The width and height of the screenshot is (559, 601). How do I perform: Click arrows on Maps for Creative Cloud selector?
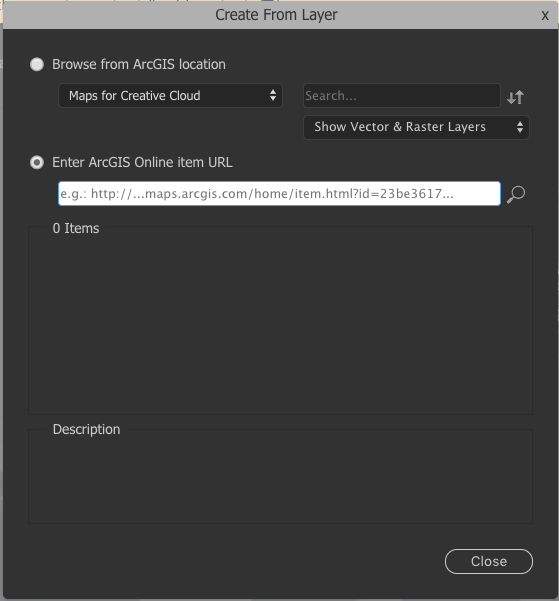[273, 95]
